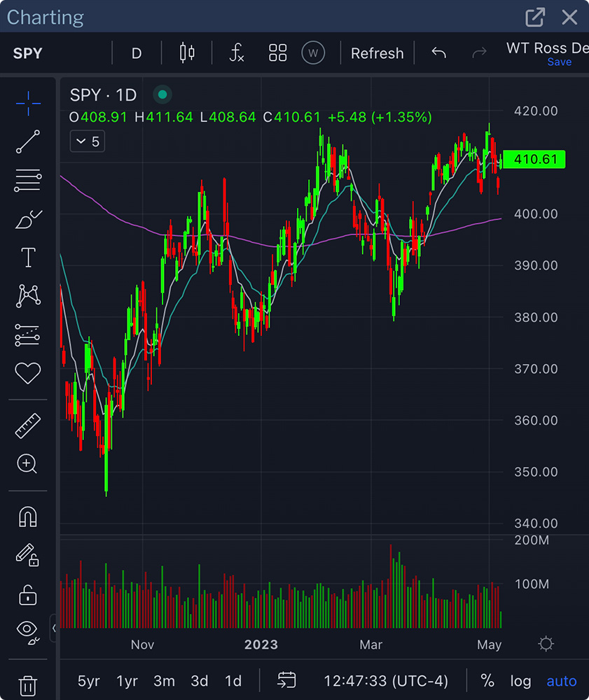Screen dimensions: 589x700
Task: Click the Nov label on time axis
Action: [x=142, y=645]
